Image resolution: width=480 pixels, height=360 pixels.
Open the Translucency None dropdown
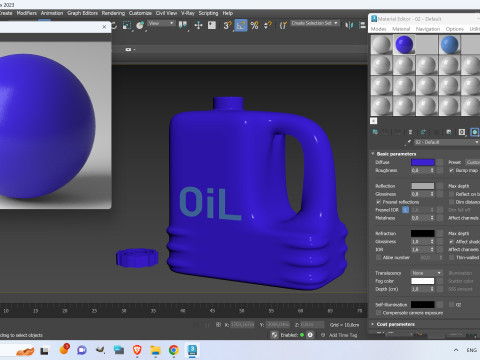tap(427, 273)
